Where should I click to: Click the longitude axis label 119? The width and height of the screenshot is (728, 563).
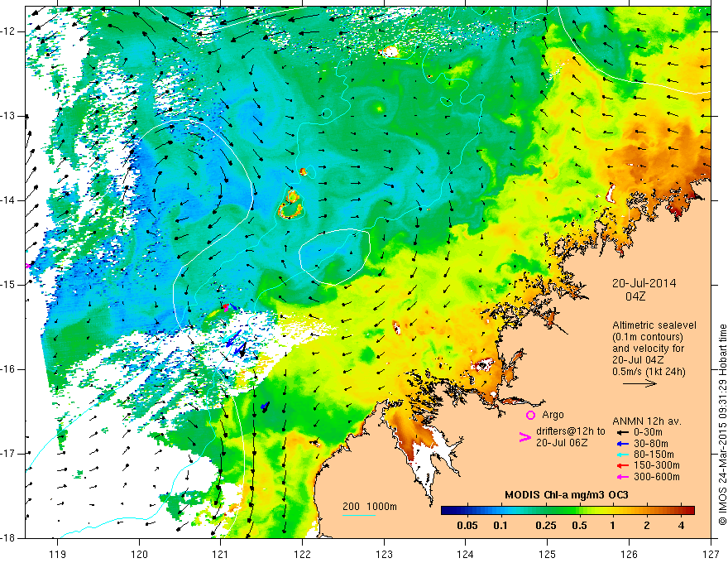click(x=58, y=554)
